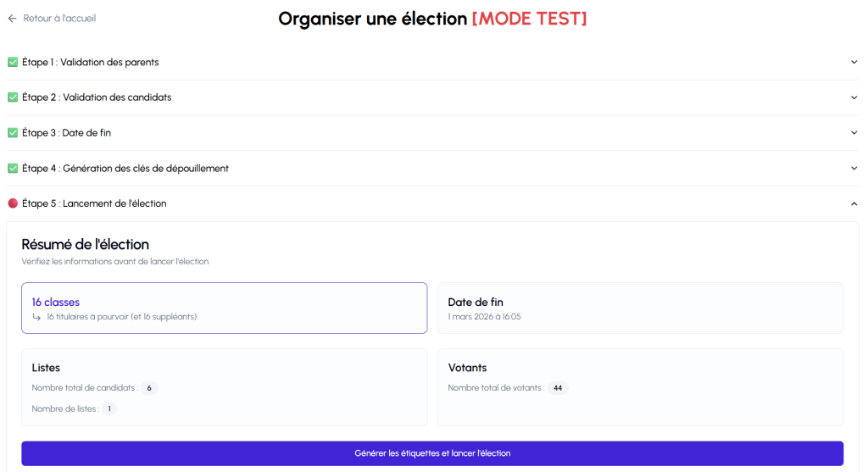Image resolution: width=868 pixels, height=472 pixels.
Task: Click green checkmark icon for Étape 2
Action: [13, 97]
